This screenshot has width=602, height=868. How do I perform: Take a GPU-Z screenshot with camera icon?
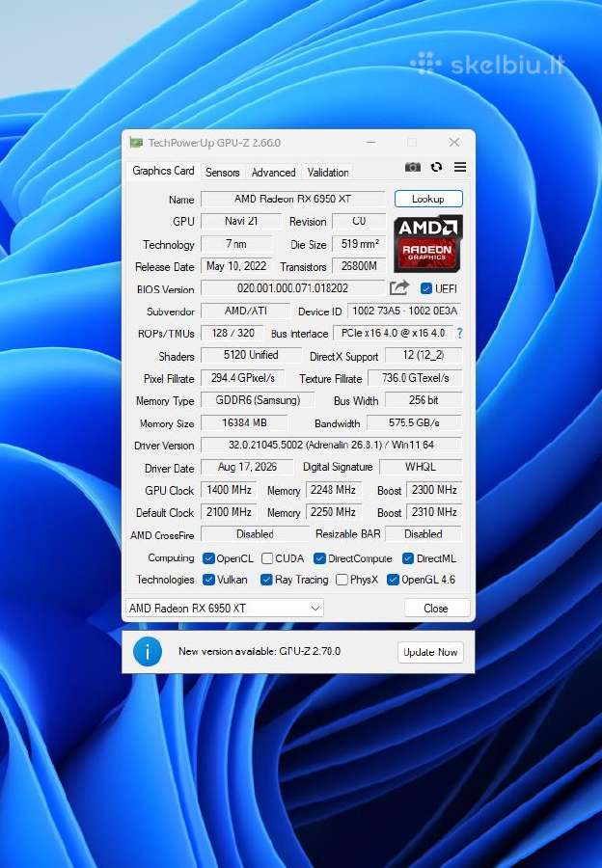click(x=413, y=167)
